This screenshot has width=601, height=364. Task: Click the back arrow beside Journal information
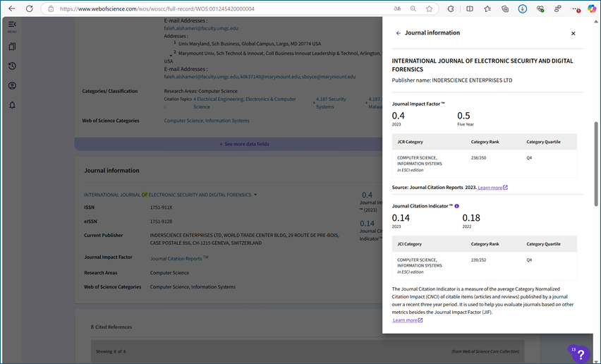pos(399,33)
